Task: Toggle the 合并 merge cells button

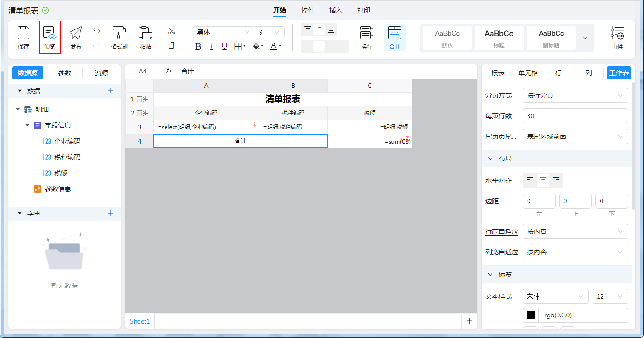Action: pyautogui.click(x=394, y=37)
